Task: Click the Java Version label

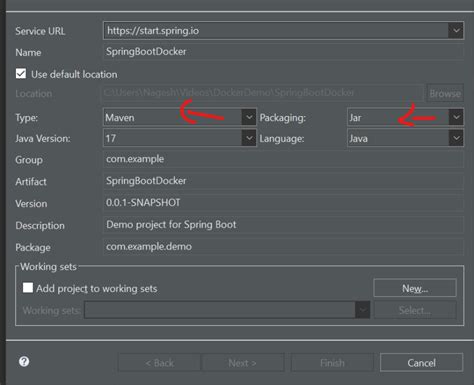Action: [43, 138]
